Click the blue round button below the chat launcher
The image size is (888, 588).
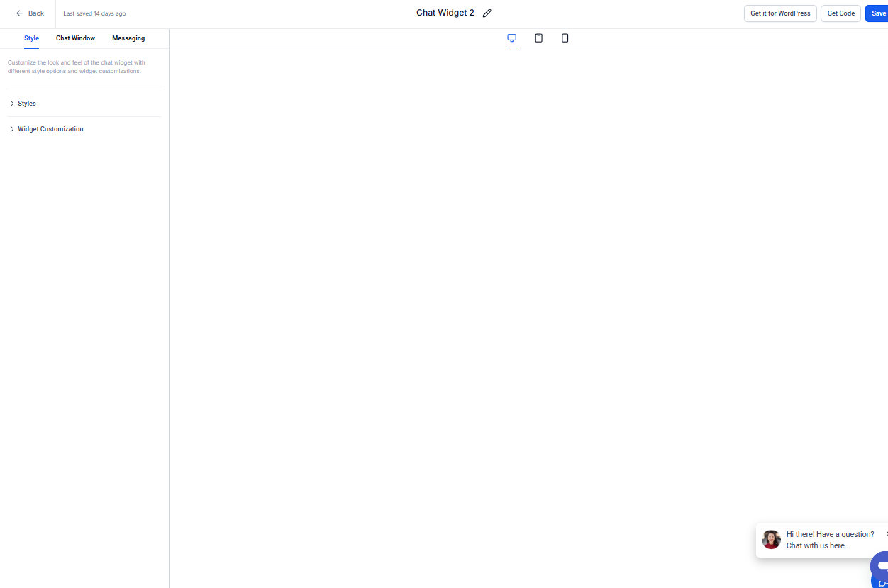tap(881, 582)
